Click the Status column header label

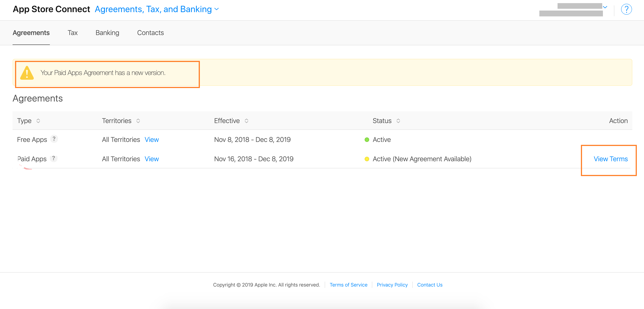tap(382, 121)
